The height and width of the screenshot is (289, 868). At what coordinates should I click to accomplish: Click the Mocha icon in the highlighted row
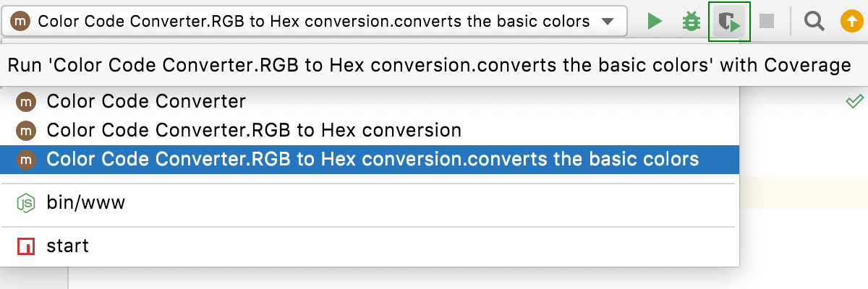(26, 159)
